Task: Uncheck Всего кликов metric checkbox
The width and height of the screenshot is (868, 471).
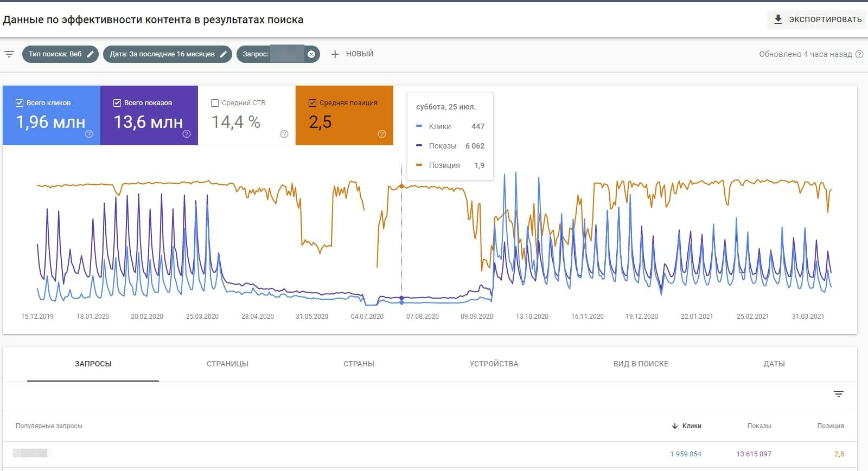Action: (20, 103)
